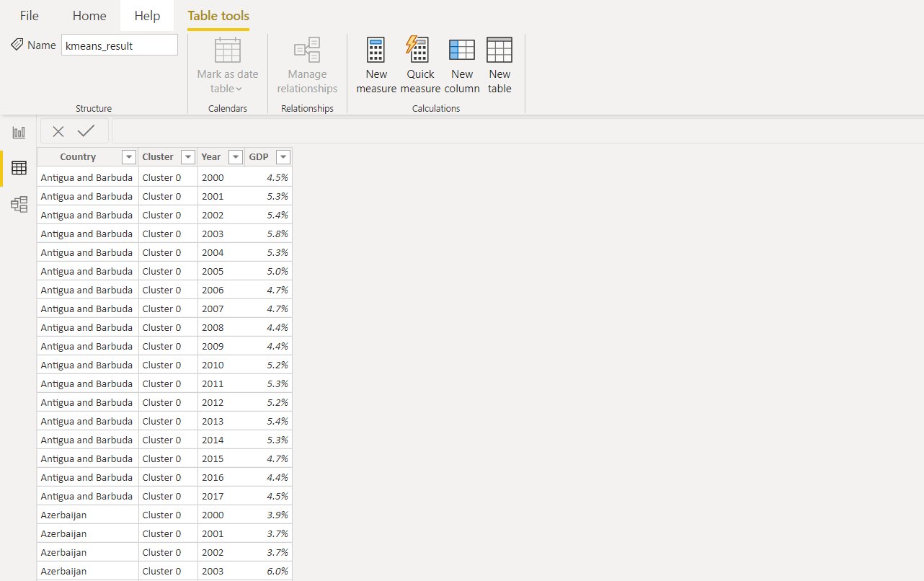Open the Cluster column filter dropdown
Screen dimensions: 924x581
(188, 157)
